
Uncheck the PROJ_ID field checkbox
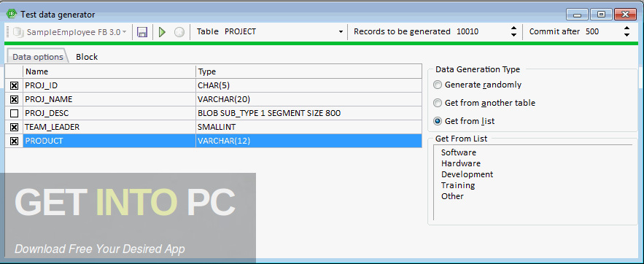tap(14, 85)
